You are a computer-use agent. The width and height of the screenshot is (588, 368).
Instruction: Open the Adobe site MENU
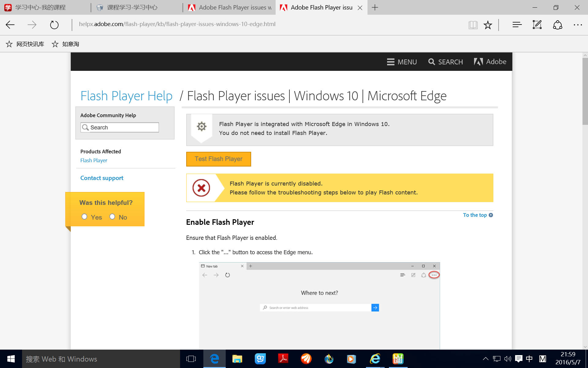tap(402, 62)
